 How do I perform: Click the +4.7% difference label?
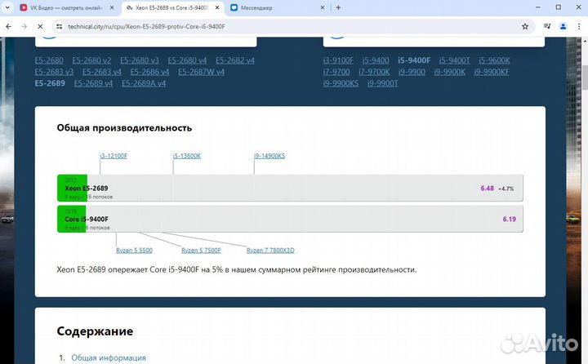(506, 189)
